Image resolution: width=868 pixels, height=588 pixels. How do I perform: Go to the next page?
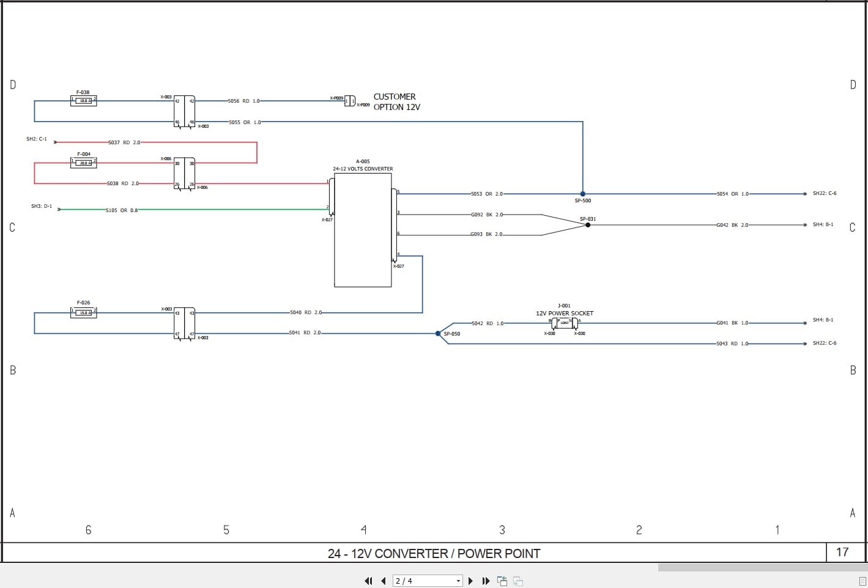[470, 581]
